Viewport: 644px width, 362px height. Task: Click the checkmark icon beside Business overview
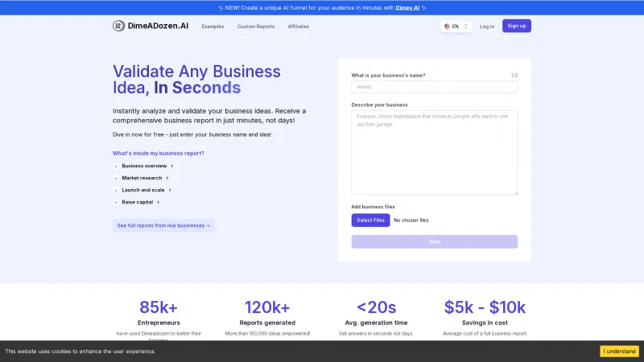pos(116,167)
